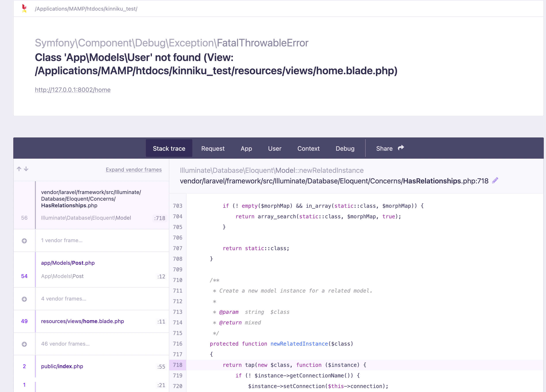
Task: Switch to the App tab
Action: point(246,148)
